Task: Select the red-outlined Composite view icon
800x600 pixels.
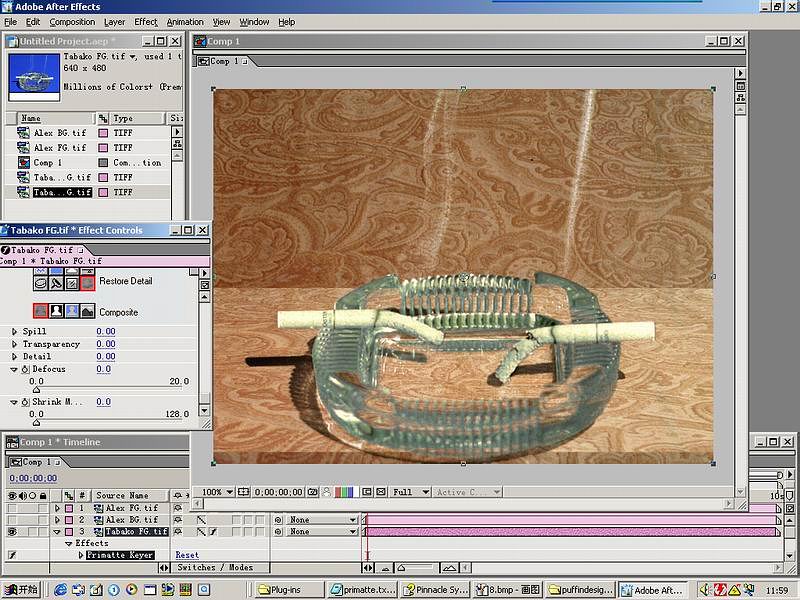Action: coord(41,311)
